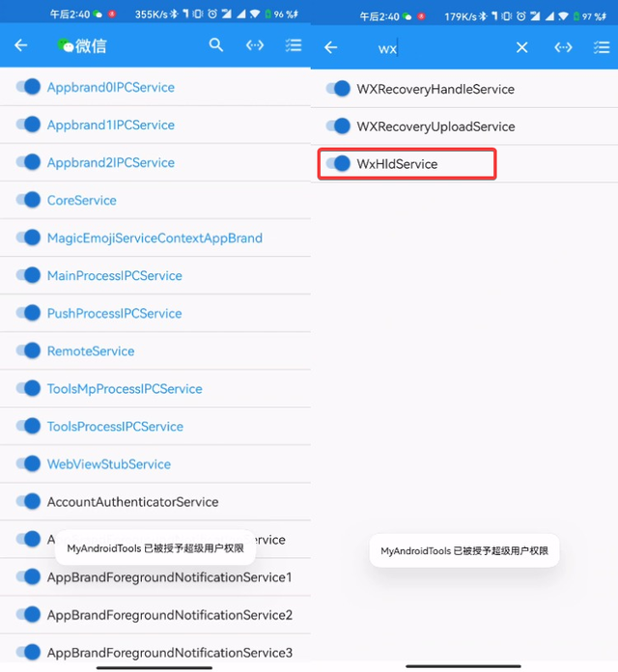The image size is (618, 672).
Task: Toggle the CoreService switch
Action: pos(28,200)
